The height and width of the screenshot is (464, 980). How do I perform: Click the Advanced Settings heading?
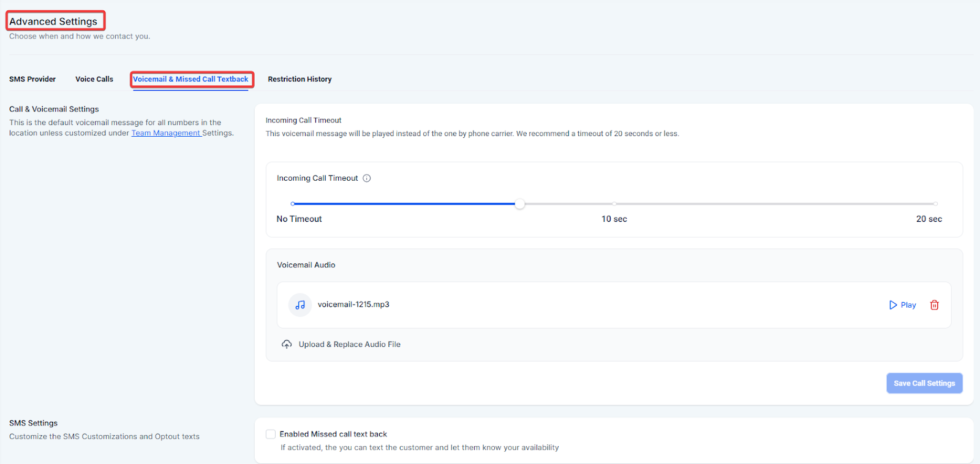click(53, 21)
